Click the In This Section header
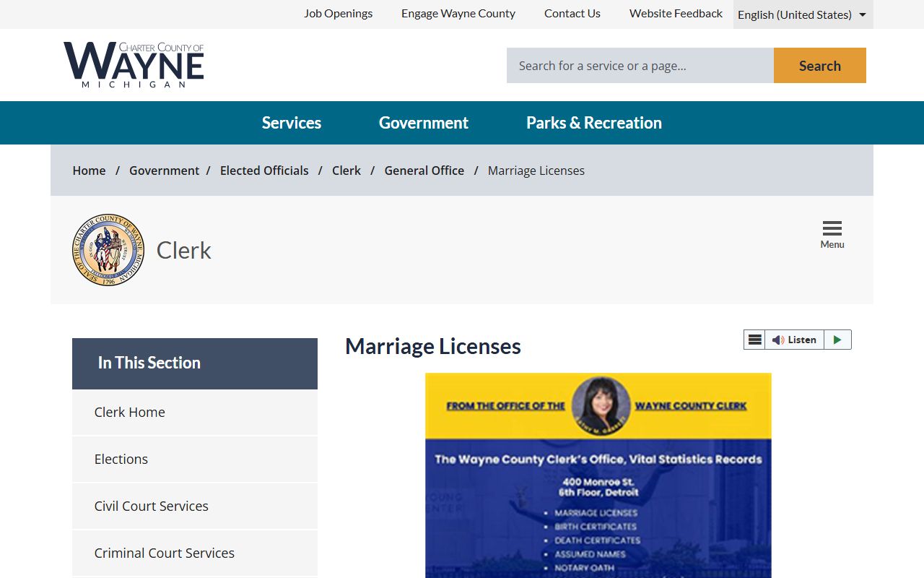 click(195, 363)
